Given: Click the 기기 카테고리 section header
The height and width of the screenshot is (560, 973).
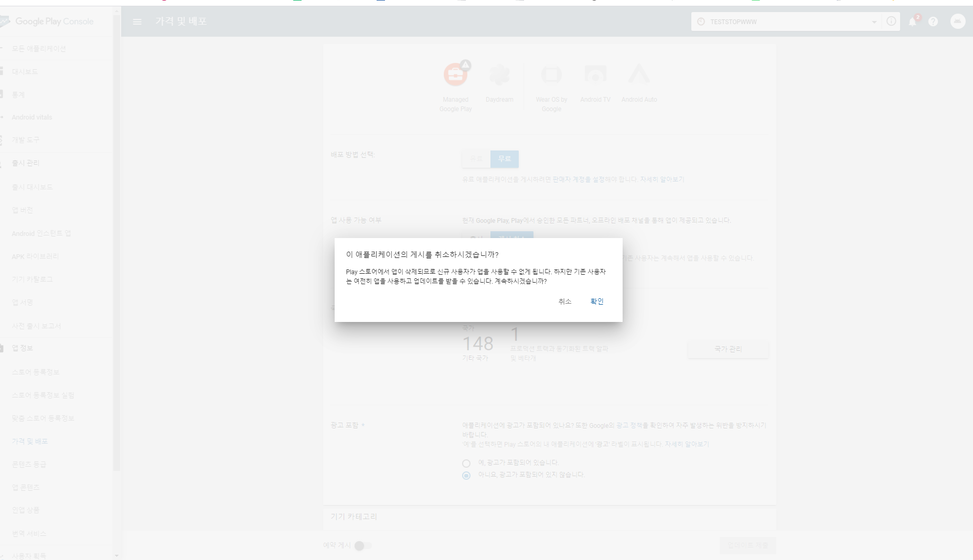Looking at the screenshot, I should (354, 516).
